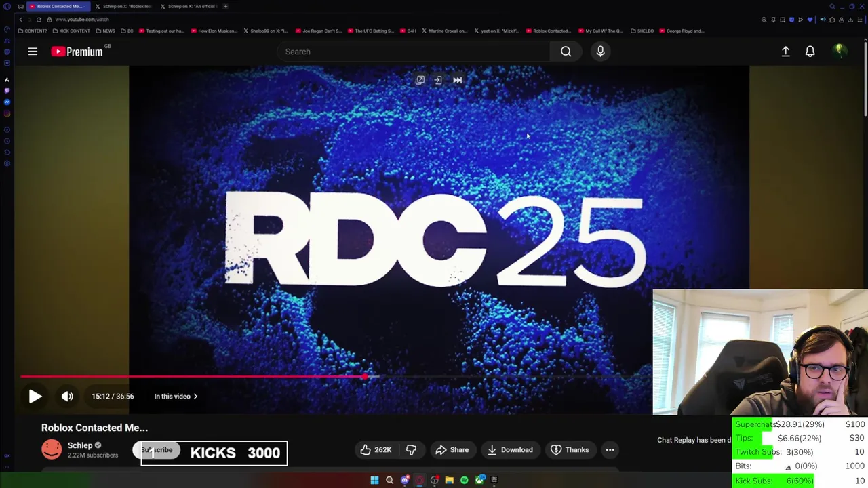Click the page vertical scrollbar

coord(865,78)
